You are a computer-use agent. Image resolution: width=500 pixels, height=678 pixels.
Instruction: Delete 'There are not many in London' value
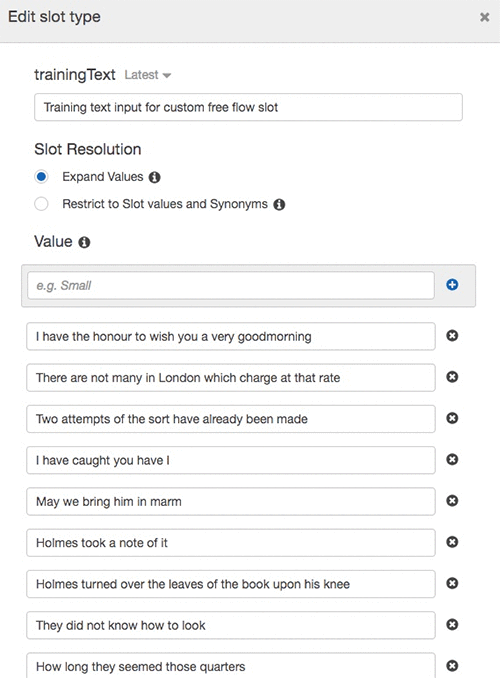452,377
